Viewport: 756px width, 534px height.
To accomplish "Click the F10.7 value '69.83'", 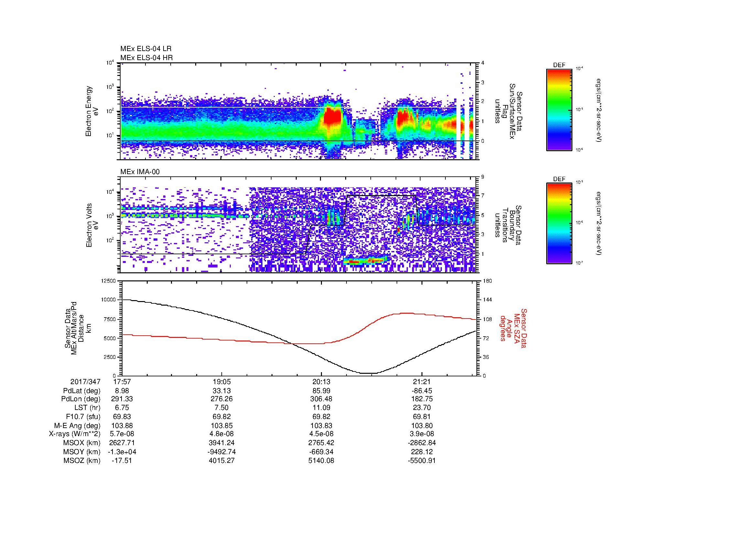I will point(122,416).
